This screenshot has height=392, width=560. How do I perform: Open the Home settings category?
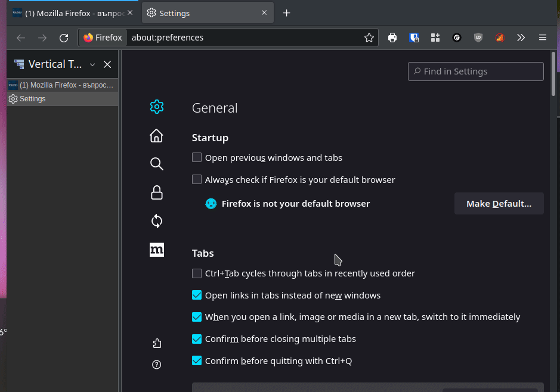(x=156, y=136)
